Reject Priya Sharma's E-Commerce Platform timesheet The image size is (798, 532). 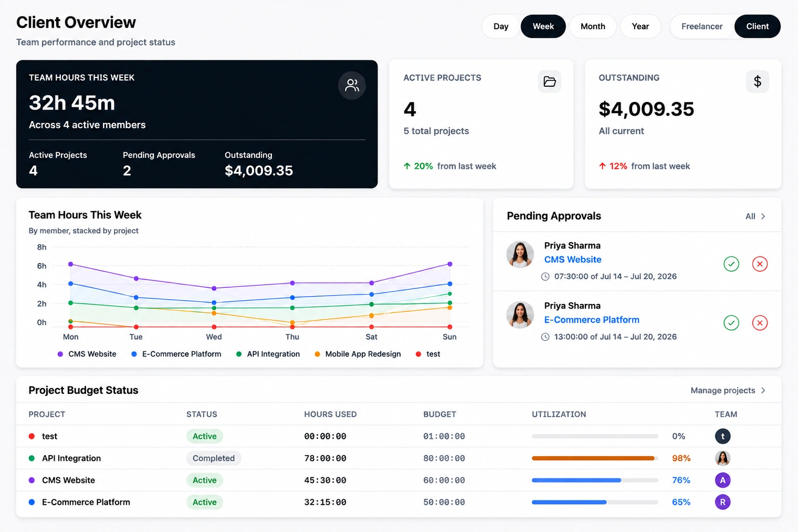click(x=760, y=323)
